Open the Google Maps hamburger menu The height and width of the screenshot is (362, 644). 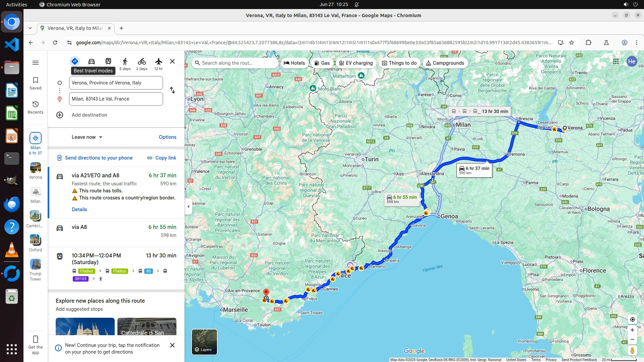point(36,63)
